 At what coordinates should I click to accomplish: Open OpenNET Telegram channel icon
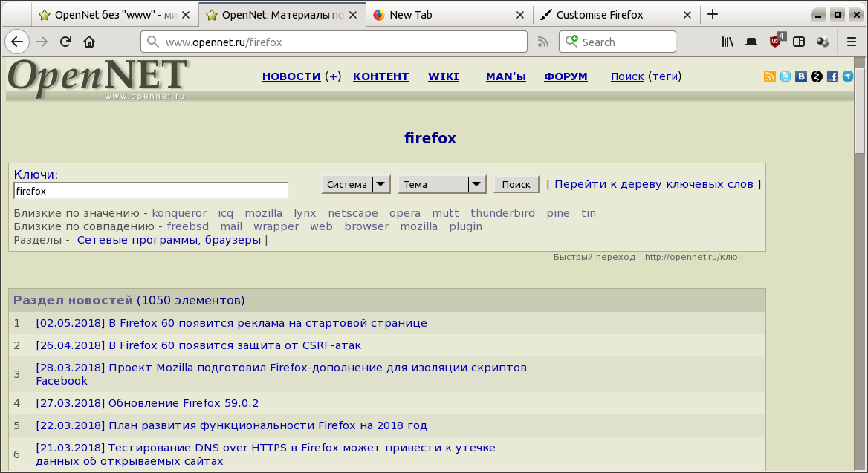point(847,76)
